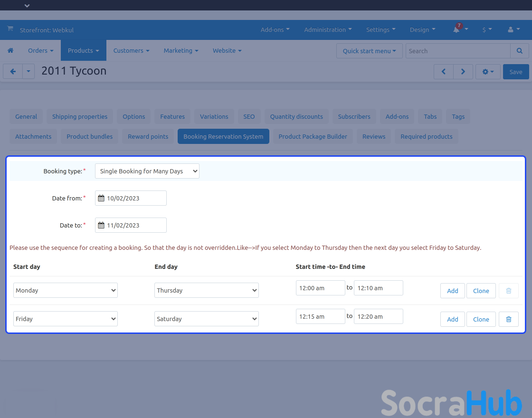This screenshot has height=418, width=532.
Task: Open the user account menu icon
Action: click(513, 29)
